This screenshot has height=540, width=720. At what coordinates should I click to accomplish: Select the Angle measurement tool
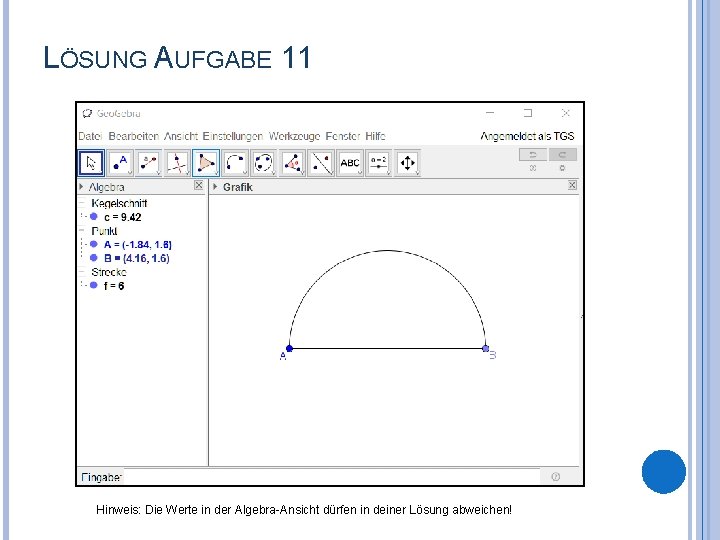click(x=292, y=163)
